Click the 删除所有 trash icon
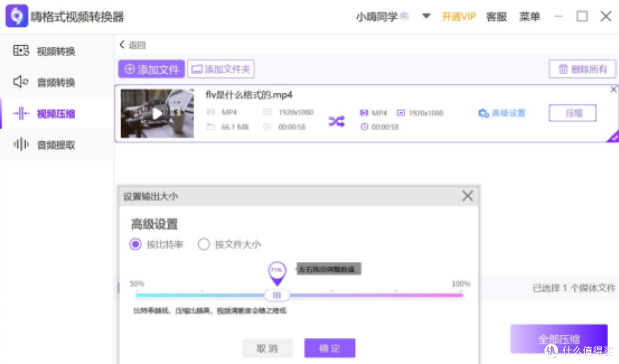This screenshot has height=364, width=619. [x=563, y=69]
